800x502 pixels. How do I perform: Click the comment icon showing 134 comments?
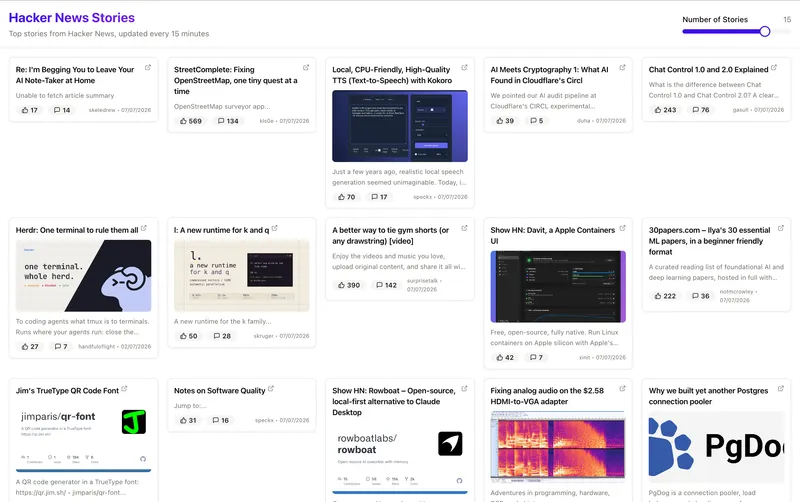pyautogui.click(x=221, y=121)
